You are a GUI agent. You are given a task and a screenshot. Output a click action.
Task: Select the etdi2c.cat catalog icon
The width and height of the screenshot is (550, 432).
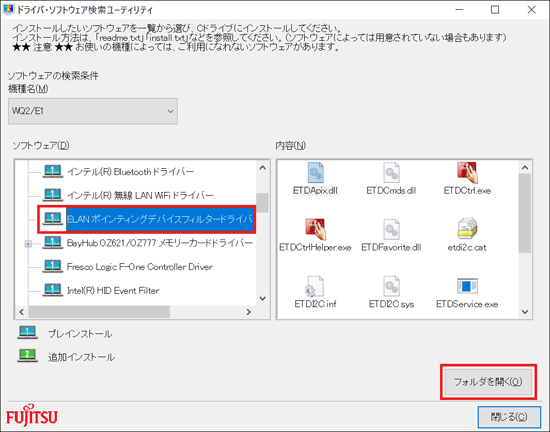(467, 229)
